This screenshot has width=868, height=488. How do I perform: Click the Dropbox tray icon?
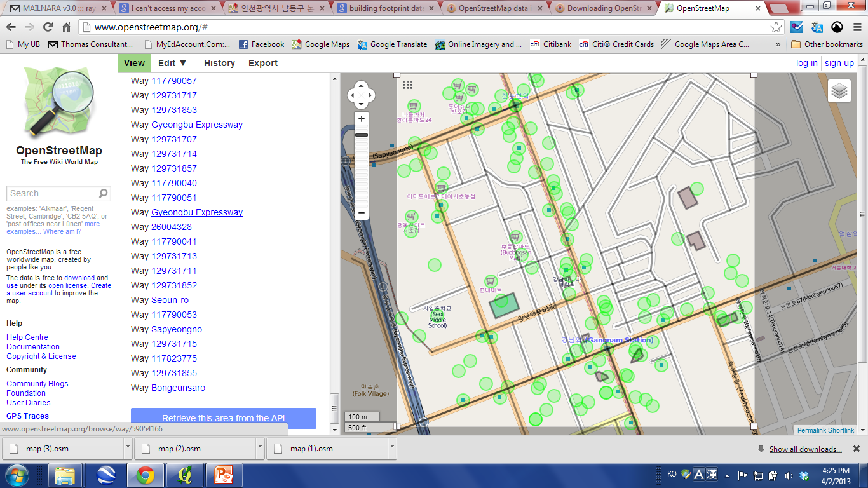[804, 475]
